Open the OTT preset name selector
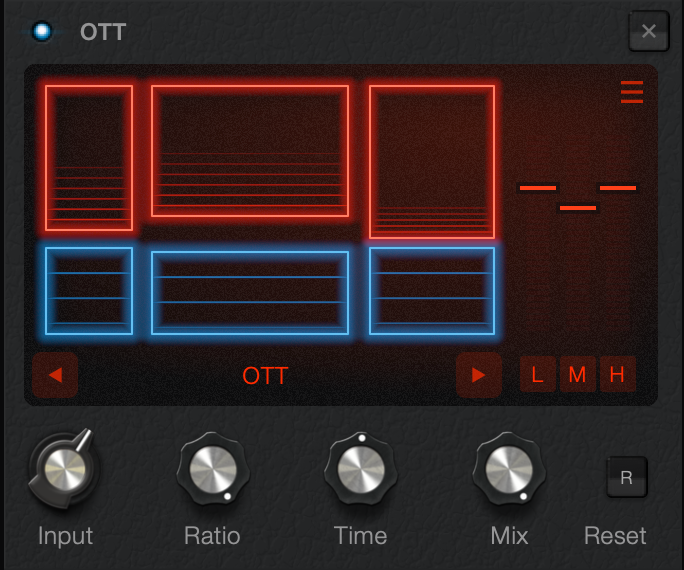The height and width of the screenshot is (570, 684). coord(265,375)
